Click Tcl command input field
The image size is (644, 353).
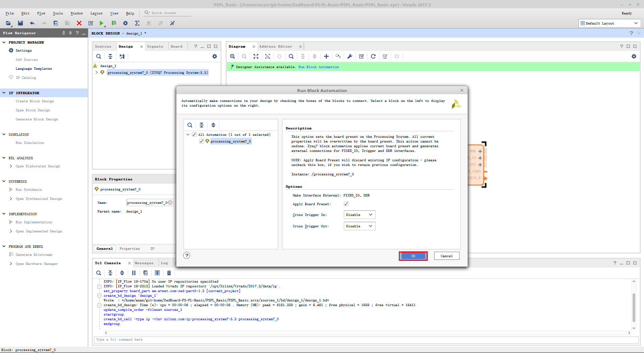pyautogui.click(x=366, y=340)
